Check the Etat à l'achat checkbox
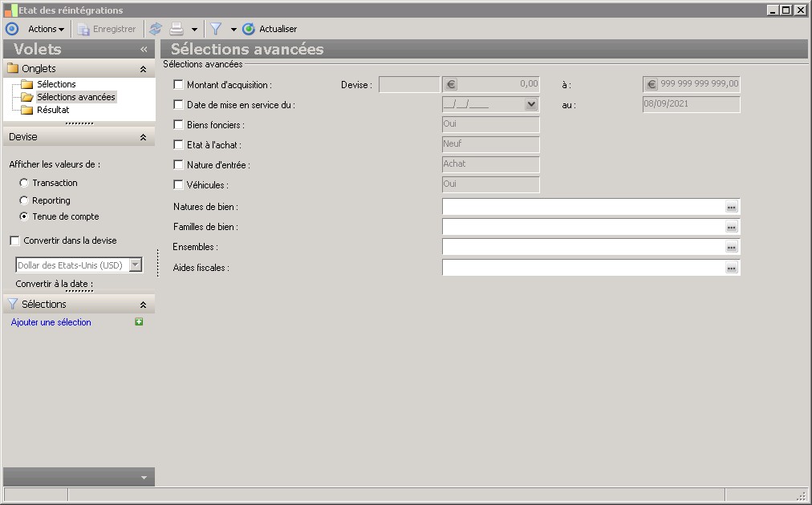Screen dimensions: 812x505 [178, 145]
